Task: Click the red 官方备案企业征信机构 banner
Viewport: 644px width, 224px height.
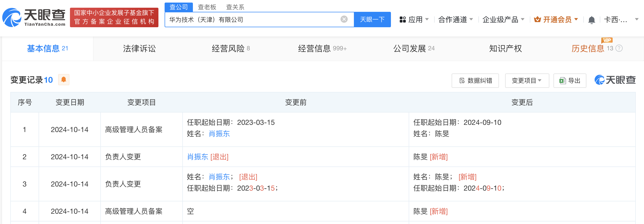Action: [114, 17]
